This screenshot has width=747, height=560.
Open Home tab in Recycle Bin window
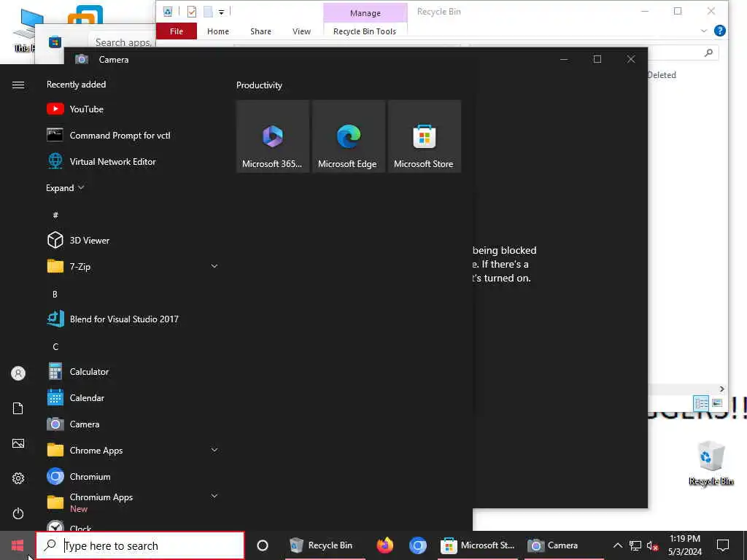(x=218, y=31)
